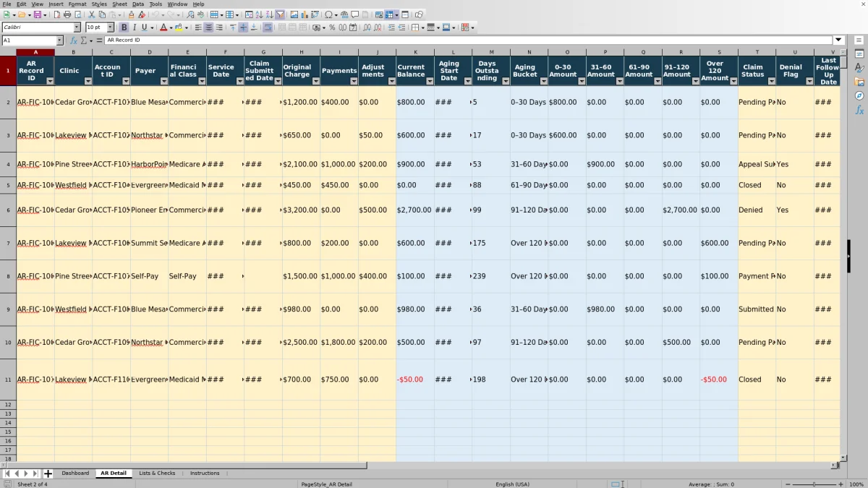
Task: Click the Format as Percent icon
Action: point(332,27)
